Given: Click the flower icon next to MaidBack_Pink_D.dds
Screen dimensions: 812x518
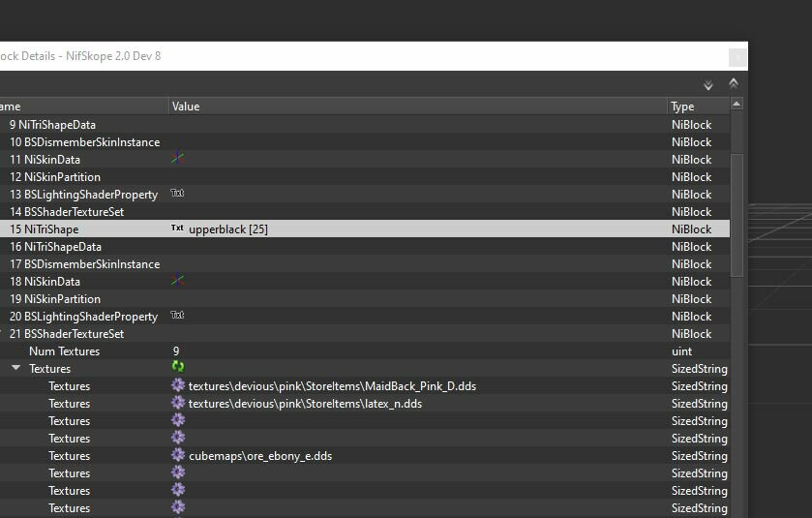Looking at the screenshot, I should click(x=178, y=385).
